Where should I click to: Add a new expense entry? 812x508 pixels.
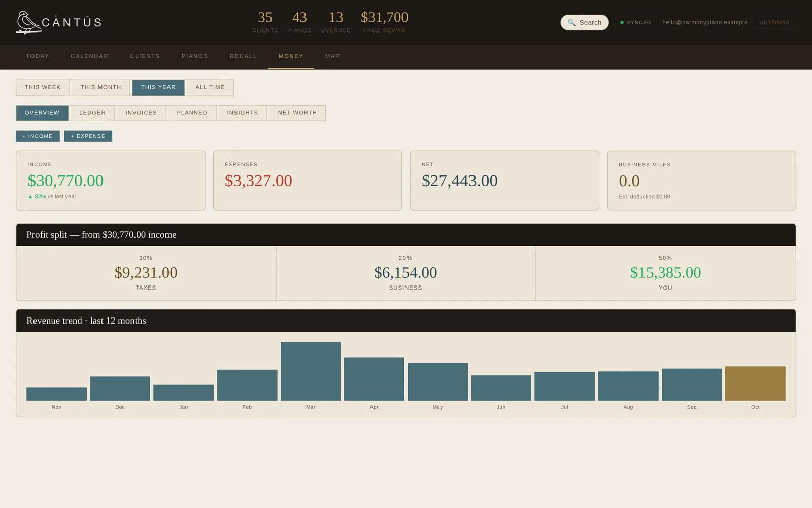88,136
